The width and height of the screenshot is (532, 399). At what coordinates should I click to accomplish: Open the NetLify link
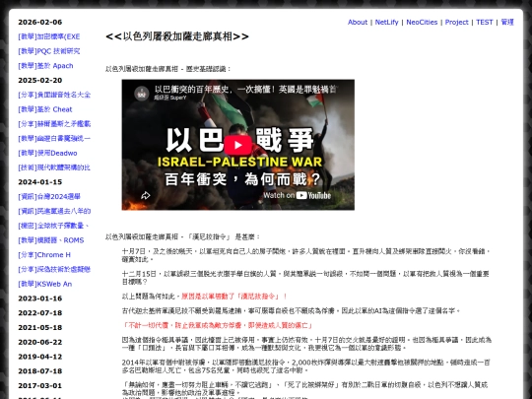(x=386, y=22)
